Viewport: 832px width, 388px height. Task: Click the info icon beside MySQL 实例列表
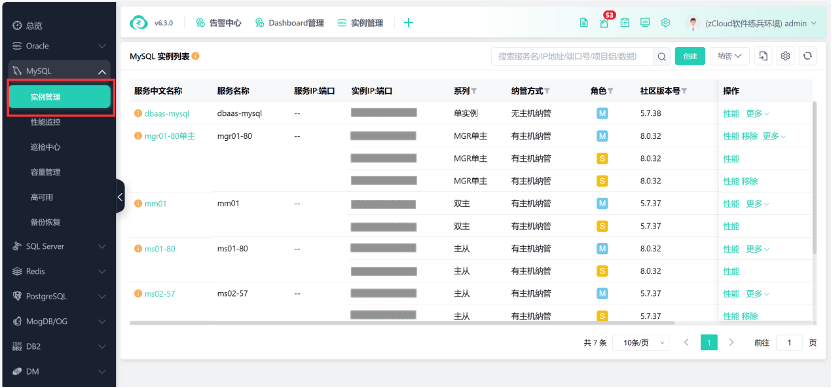[x=195, y=56]
